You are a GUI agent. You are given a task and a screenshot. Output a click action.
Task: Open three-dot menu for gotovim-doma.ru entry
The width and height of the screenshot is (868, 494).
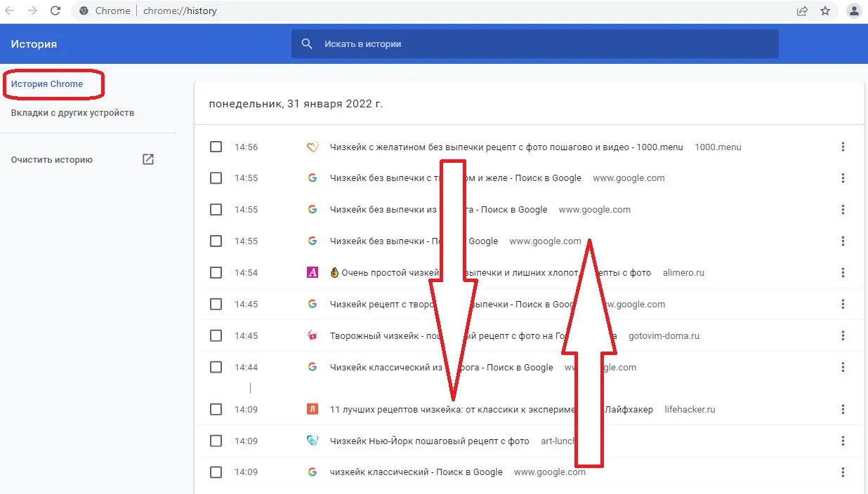coord(843,335)
